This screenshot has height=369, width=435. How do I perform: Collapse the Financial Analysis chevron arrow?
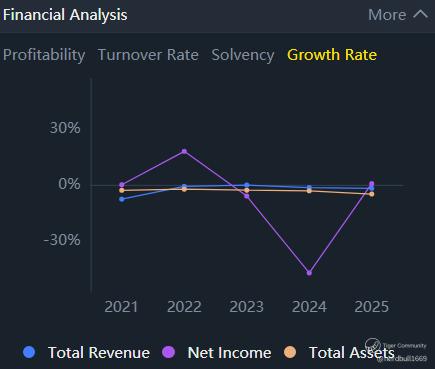pos(420,14)
